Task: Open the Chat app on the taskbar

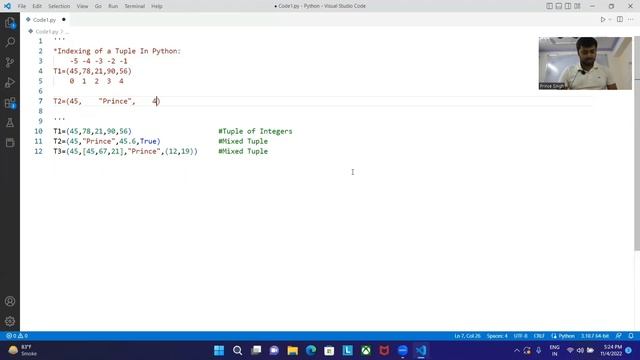Action: click(274, 351)
